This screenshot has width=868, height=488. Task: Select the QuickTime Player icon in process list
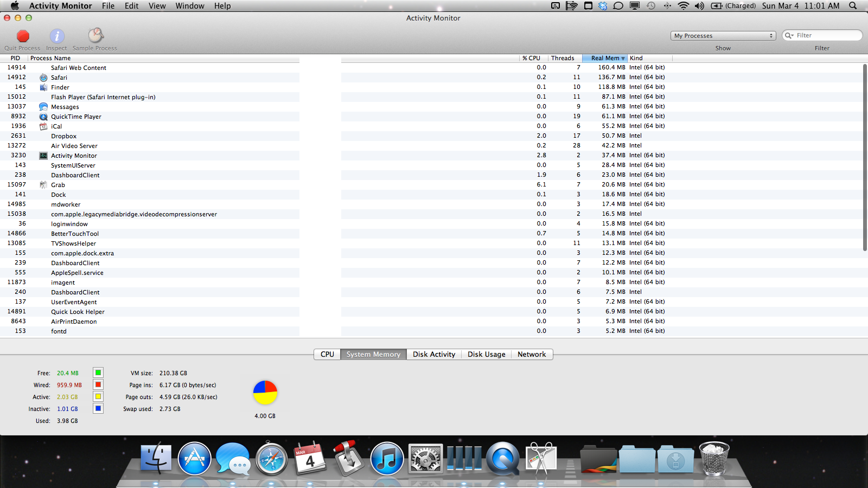(x=43, y=117)
